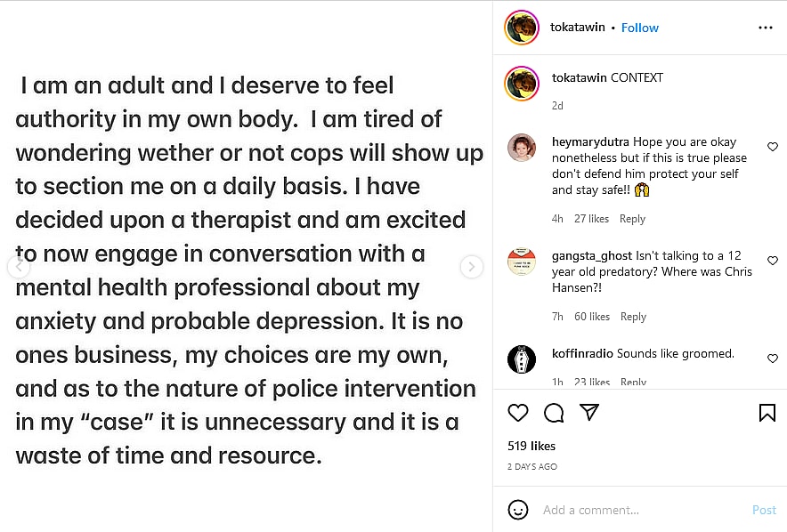View the 519 likes list
Image resolution: width=787 pixels, height=532 pixels.
(531, 446)
